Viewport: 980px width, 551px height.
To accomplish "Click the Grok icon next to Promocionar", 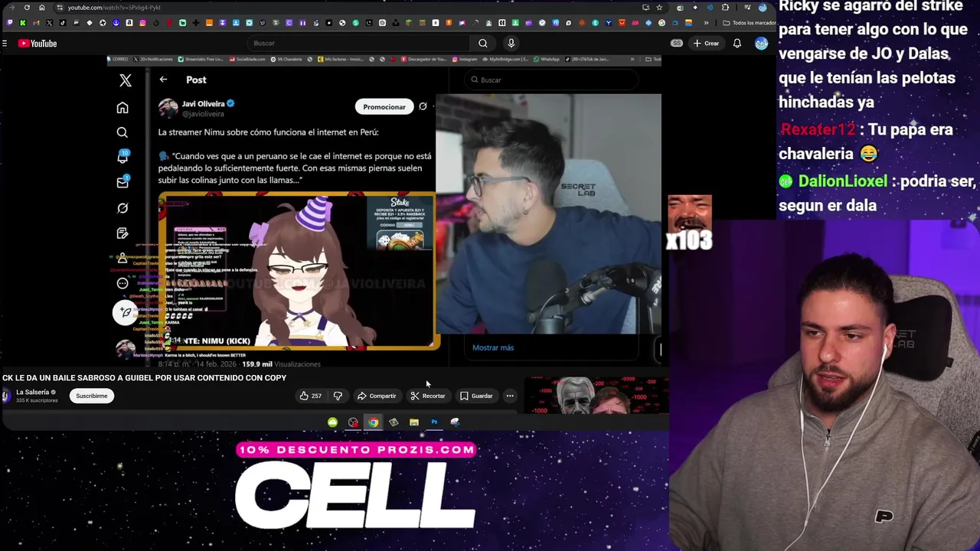I will click(423, 106).
